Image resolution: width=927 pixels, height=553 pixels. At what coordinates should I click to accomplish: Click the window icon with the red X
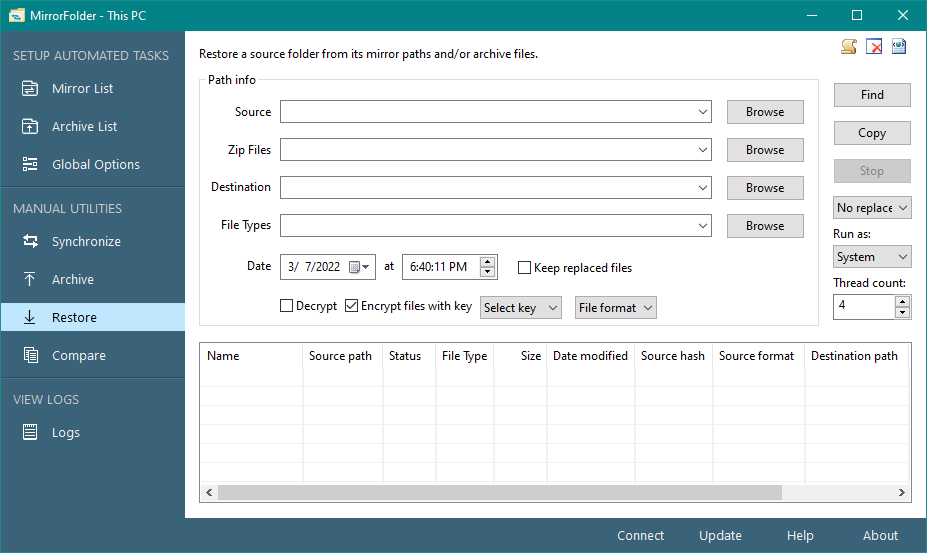pos(874,46)
